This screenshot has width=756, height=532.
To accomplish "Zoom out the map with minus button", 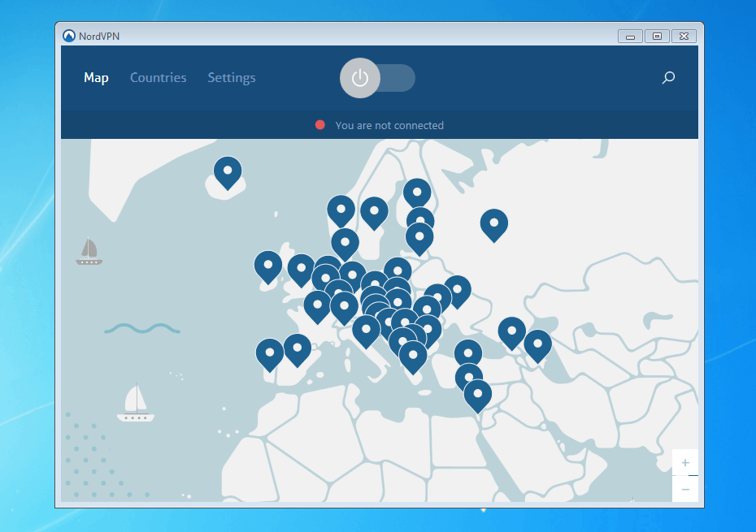I will pos(685,489).
